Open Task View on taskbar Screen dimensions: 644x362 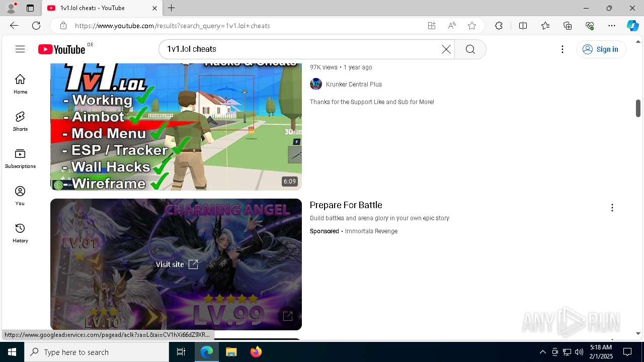point(181,352)
